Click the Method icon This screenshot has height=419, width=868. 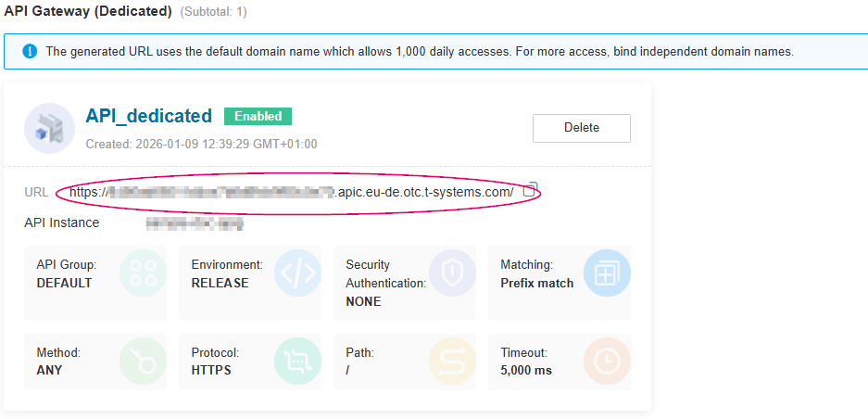(144, 362)
